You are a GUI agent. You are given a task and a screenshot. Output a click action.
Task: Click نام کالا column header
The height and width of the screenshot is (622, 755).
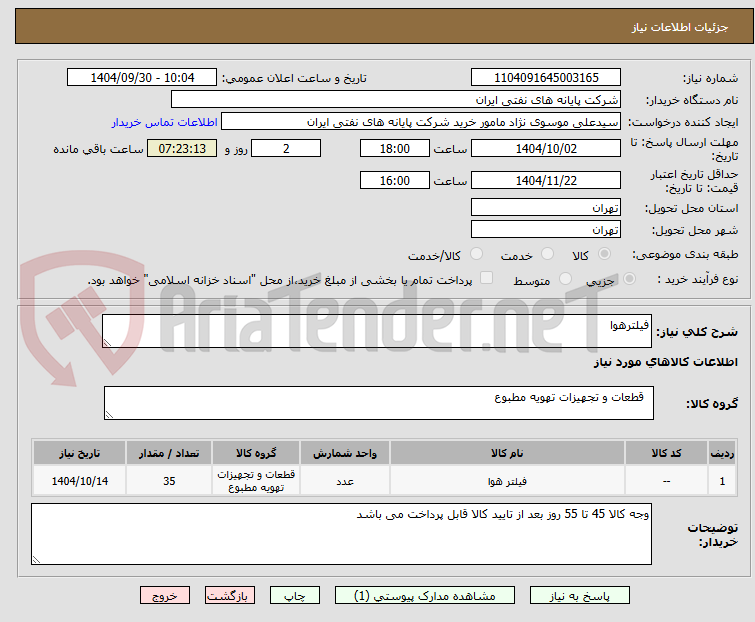point(508,453)
